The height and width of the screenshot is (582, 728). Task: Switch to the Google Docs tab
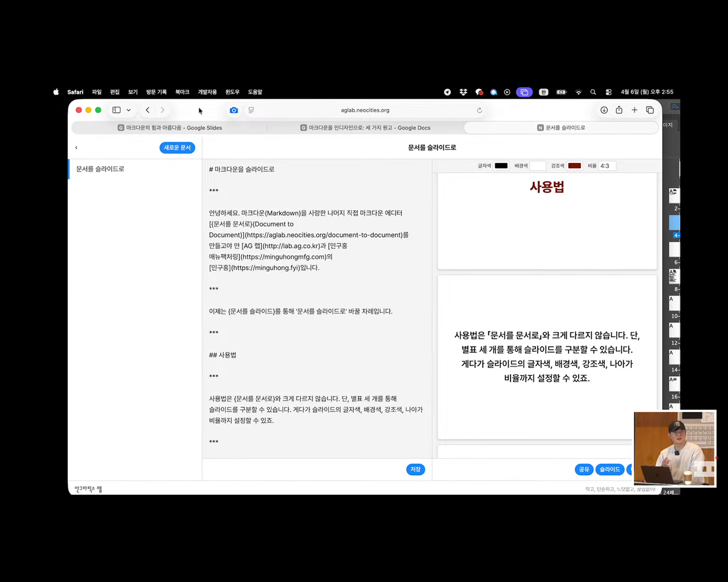(x=365, y=128)
